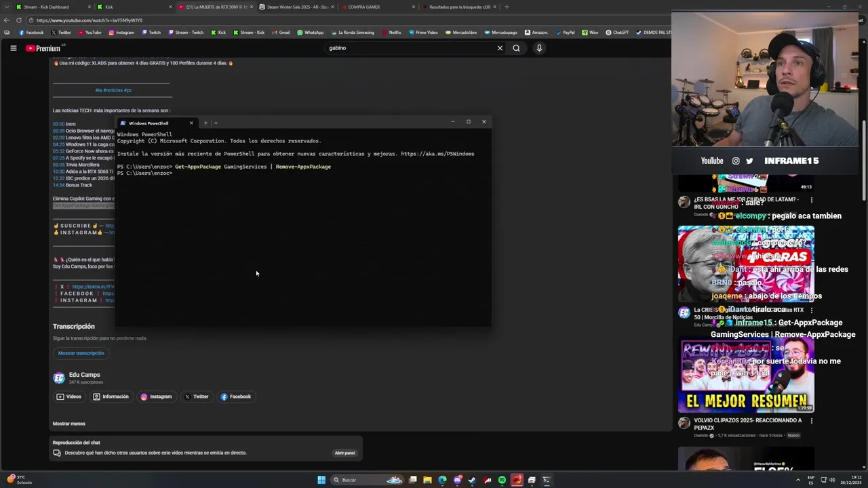The image size is (868, 488).
Task: Open channel Facebook link button
Action: pos(236,396)
